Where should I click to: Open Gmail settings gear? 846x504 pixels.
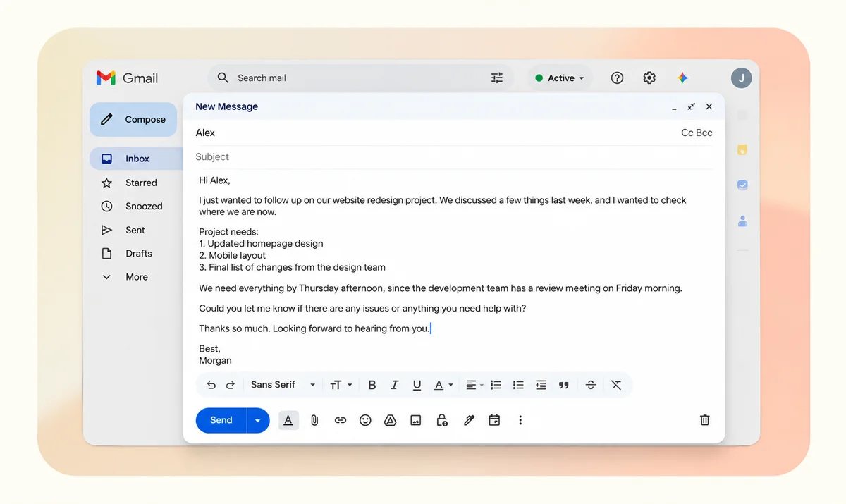[649, 78]
